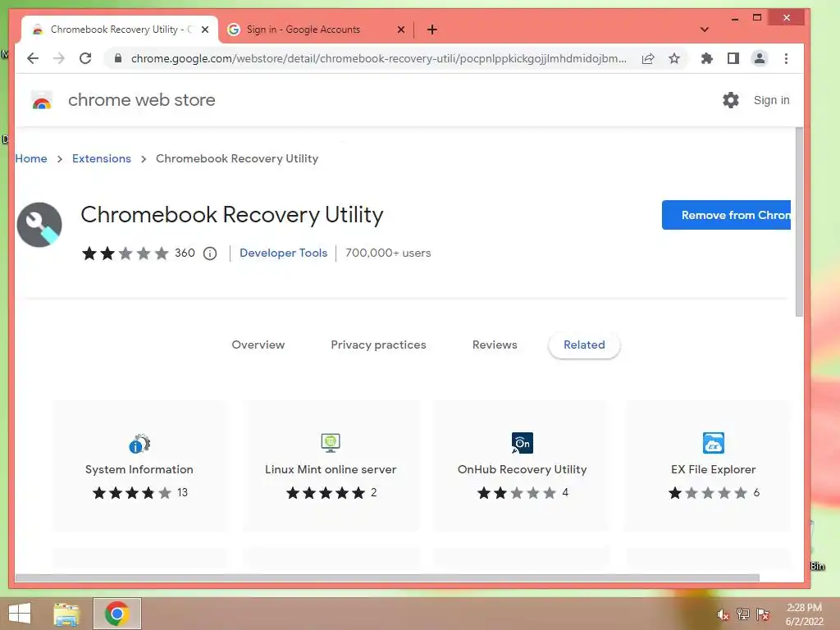Click the network tray icon
This screenshot has width=840, height=630.
[x=742, y=614]
